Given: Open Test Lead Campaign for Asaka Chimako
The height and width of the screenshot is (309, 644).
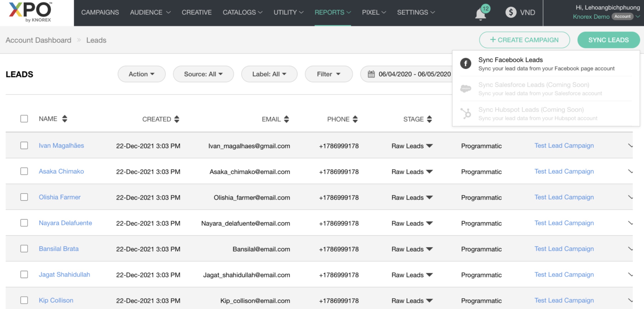Looking at the screenshot, I should (564, 172).
